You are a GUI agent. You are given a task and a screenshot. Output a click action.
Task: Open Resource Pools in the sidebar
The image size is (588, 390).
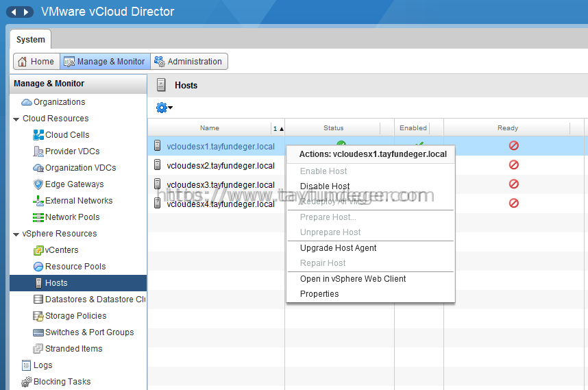(x=75, y=267)
